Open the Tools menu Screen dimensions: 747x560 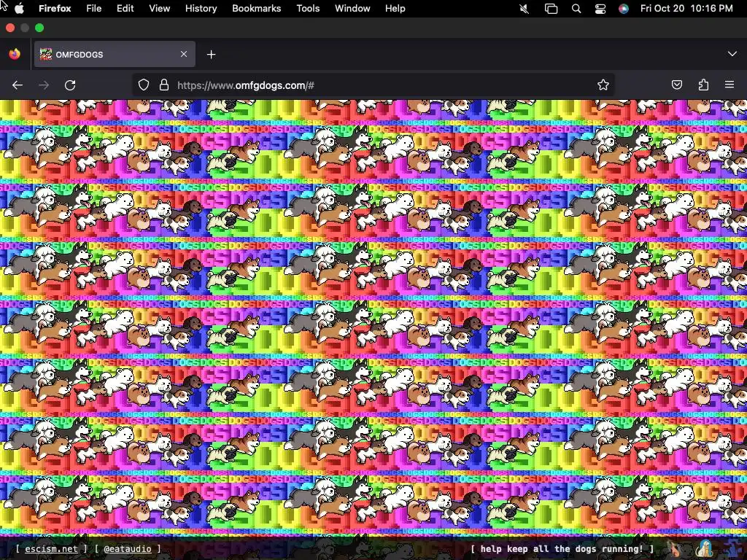(308, 9)
